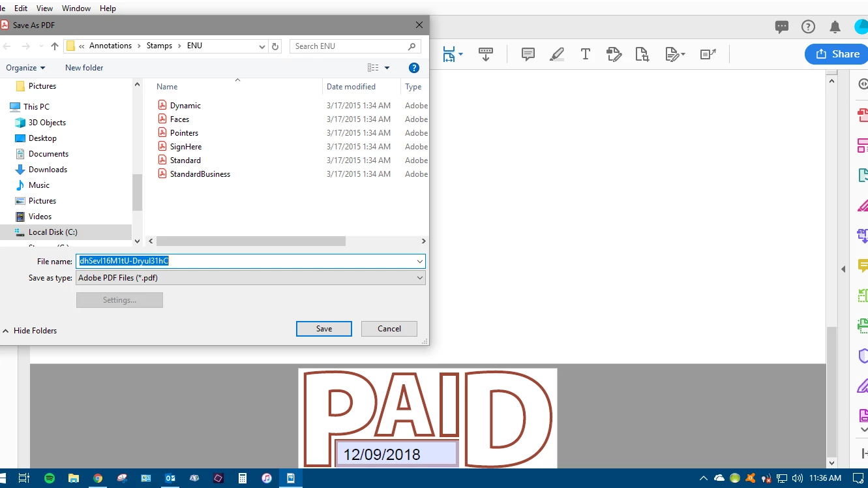Click the Share button
The height and width of the screenshot is (488, 868).
pos(836,54)
